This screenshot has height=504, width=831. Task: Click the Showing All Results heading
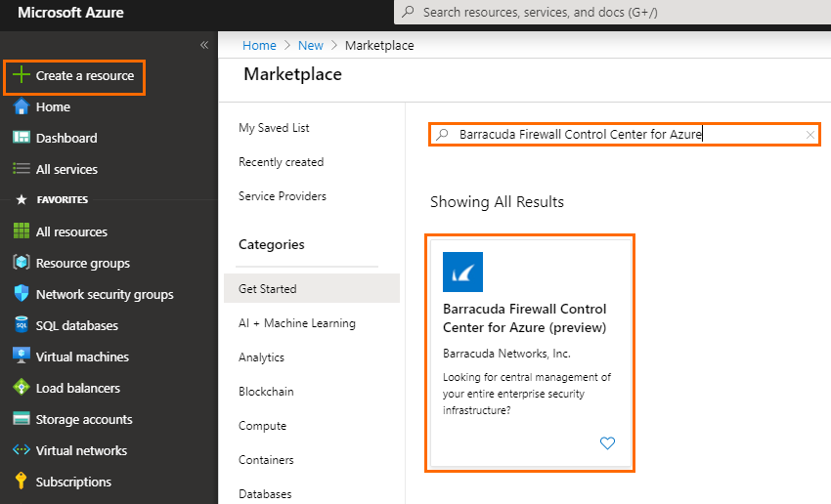[x=497, y=202]
